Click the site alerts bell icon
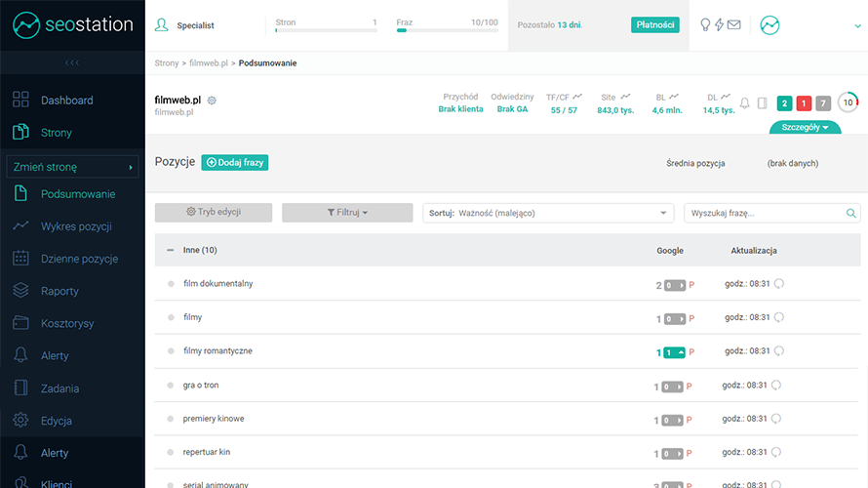The height and width of the screenshot is (488, 868). point(745,103)
